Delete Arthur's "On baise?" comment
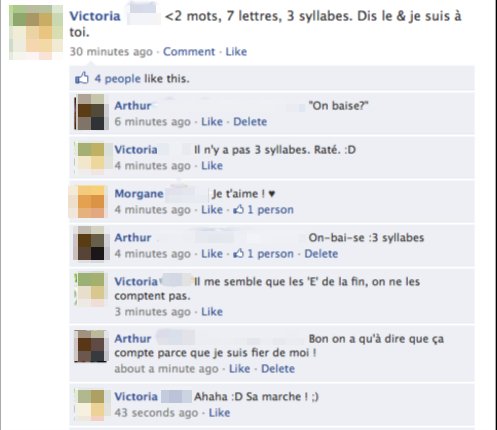Viewport: 497px width, 430px height. 250,122
